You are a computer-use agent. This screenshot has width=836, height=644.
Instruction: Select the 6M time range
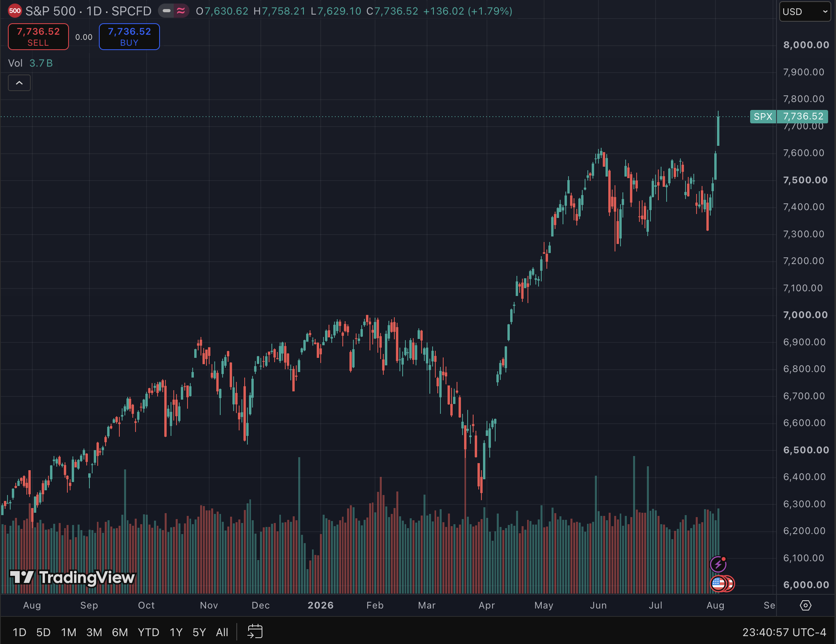120,632
